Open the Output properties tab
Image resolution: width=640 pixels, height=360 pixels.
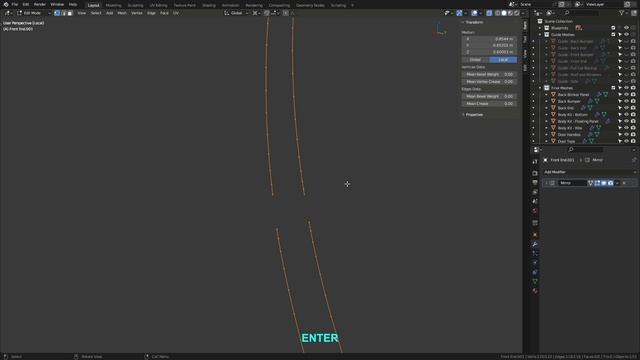(535, 182)
